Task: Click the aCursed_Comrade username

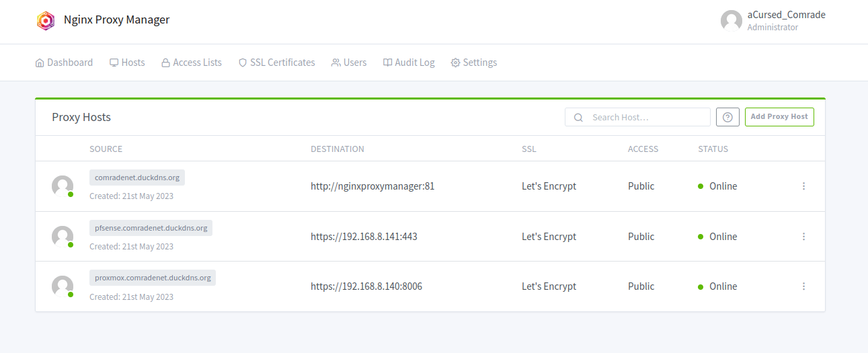Action: tap(787, 15)
